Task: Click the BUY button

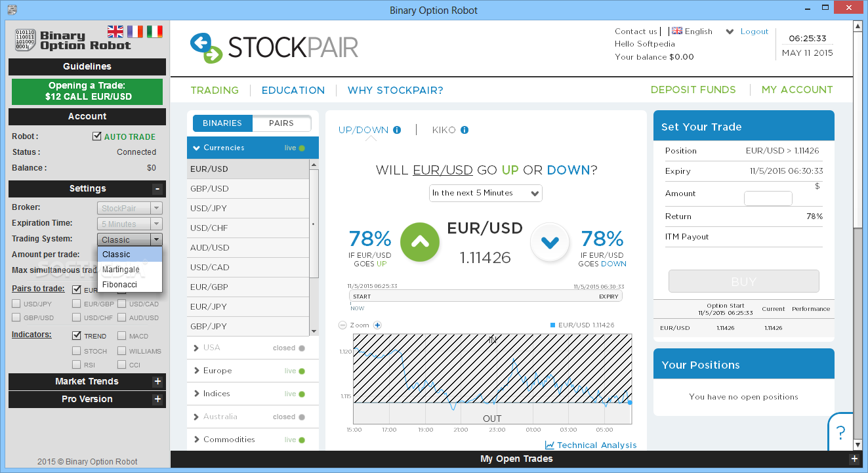Action: point(744,281)
